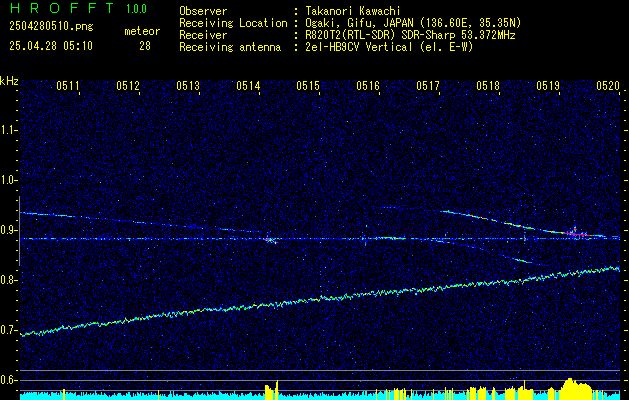The height and width of the screenshot is (400, 629).
Task: Click the 0.8 kHz axis label
Action: (x=9, y=280)
